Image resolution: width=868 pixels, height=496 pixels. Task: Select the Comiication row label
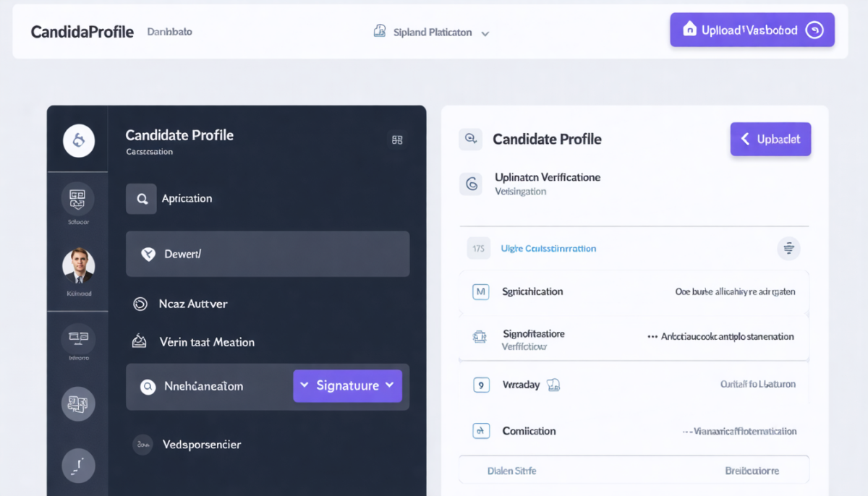529,431
